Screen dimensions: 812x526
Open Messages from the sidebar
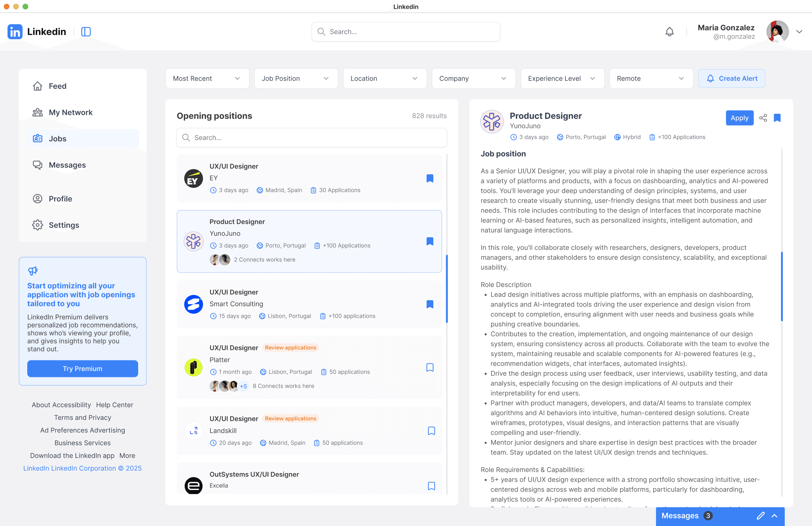click(x=67, y=165)
